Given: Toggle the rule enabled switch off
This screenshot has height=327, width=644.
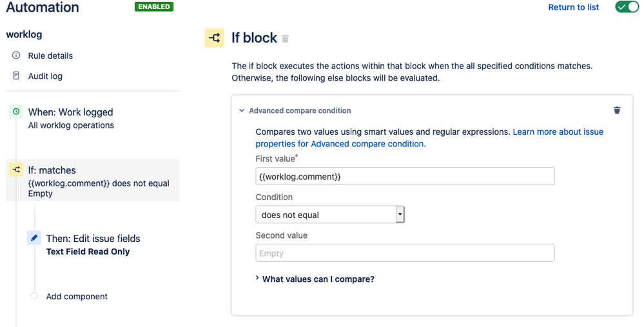Looking at the screenshot, I should click(627, 7).
